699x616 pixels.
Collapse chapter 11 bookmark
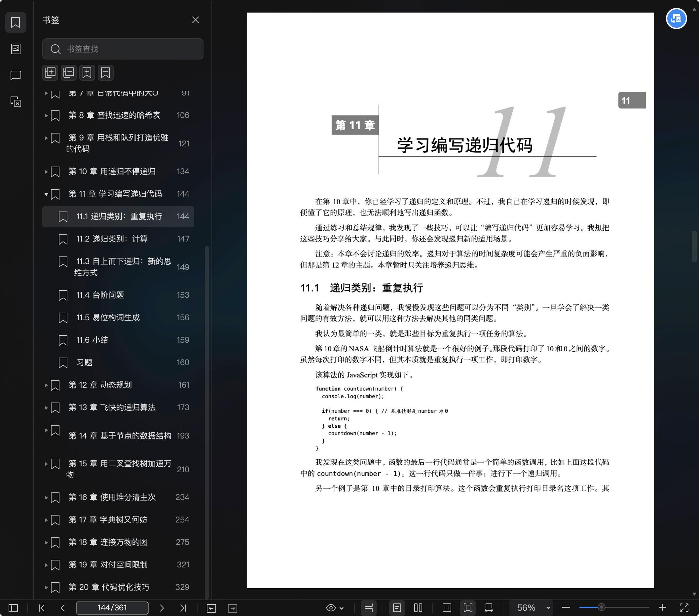[46, 194]
